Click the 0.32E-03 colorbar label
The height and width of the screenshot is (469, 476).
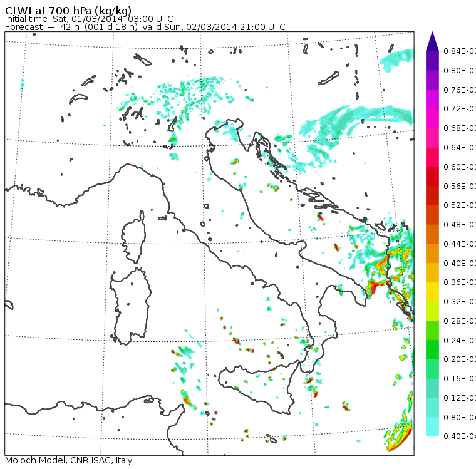pos(460,302)
